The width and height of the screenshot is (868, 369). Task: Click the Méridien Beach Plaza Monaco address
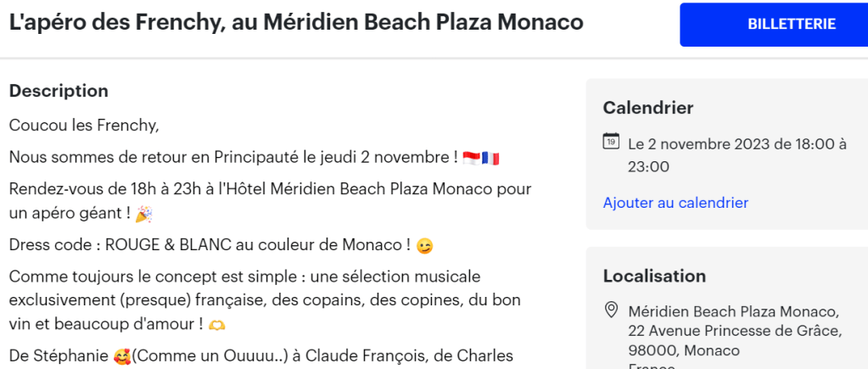click(x=735, y=330)
